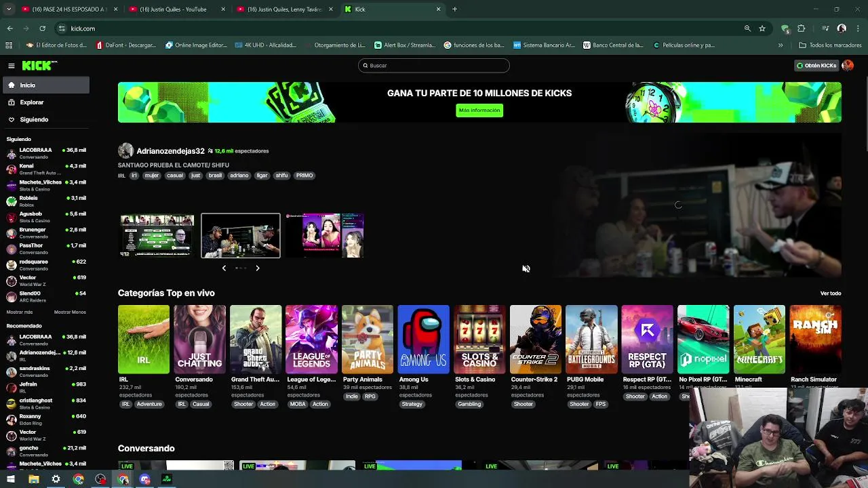Image resolution: width=868 pixels, height=488 pixels.
Task: Select the third featured stream thumbnail
Action: coord(325,236)
